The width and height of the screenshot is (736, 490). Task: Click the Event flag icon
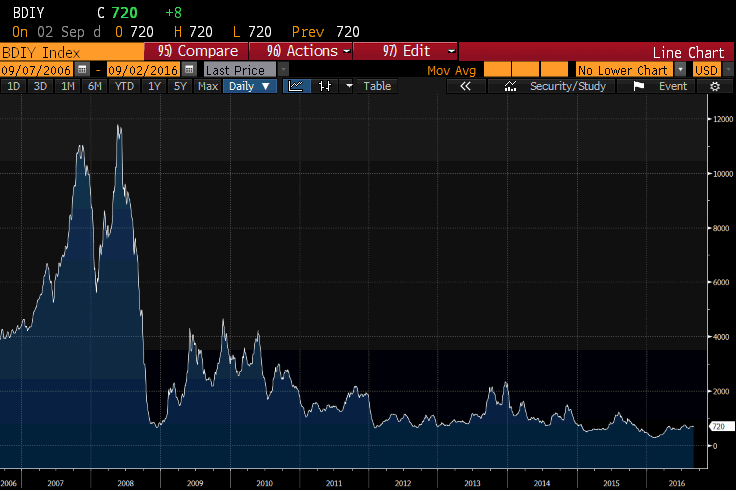click(638, 86)
